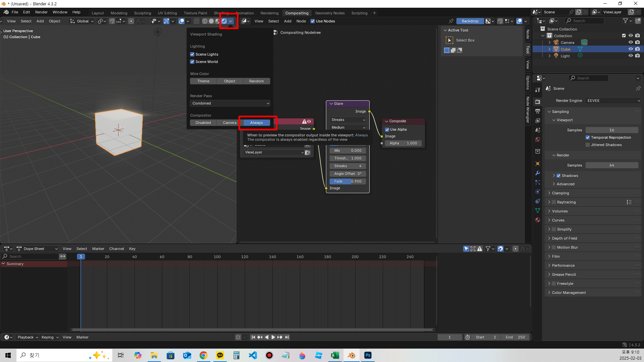
Task: Uncheck Use Alpha on Composite node
Action: click(387, 129)
